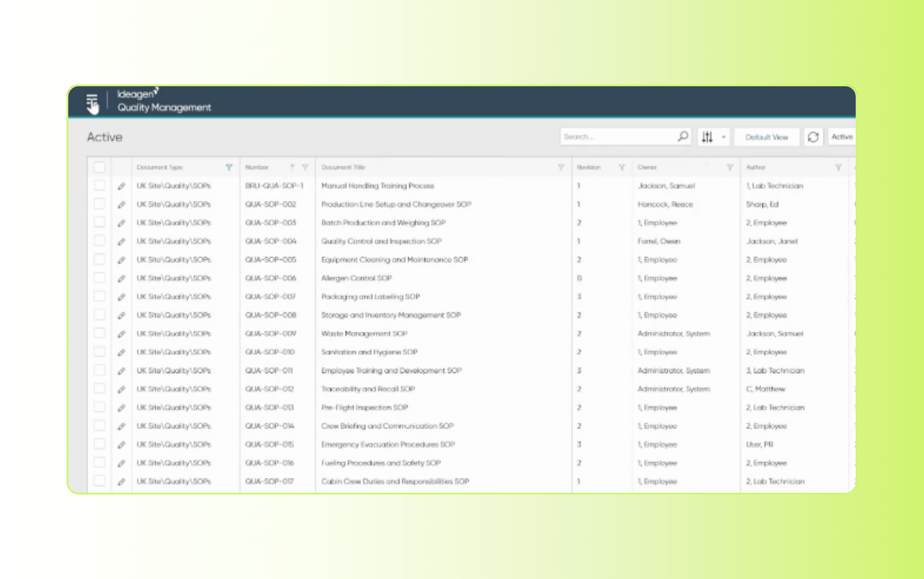Click the edit pencil for QUA-SOP-010
The height and width of the screenshot is (579, 924).
pos(122,352)
